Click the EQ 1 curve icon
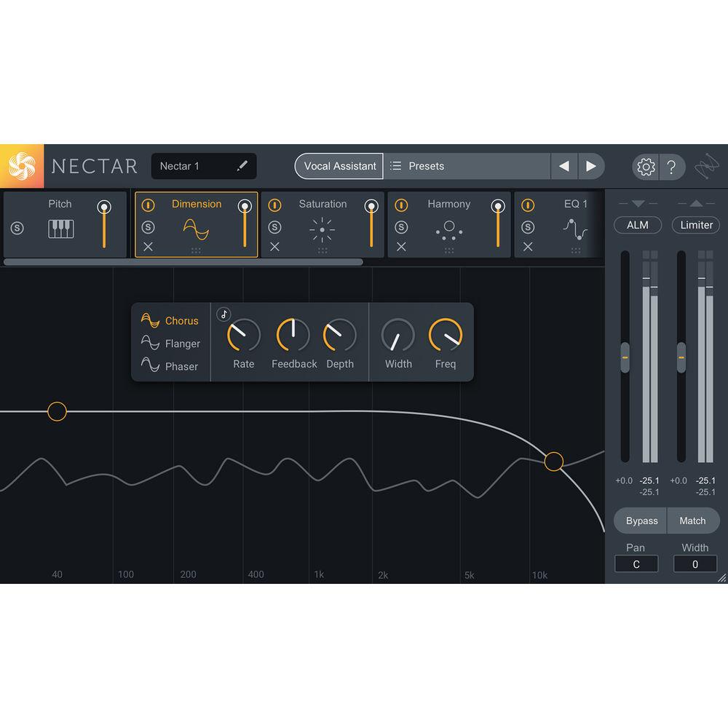The width and height of the screenshot is (728, 728). [575, 228]
